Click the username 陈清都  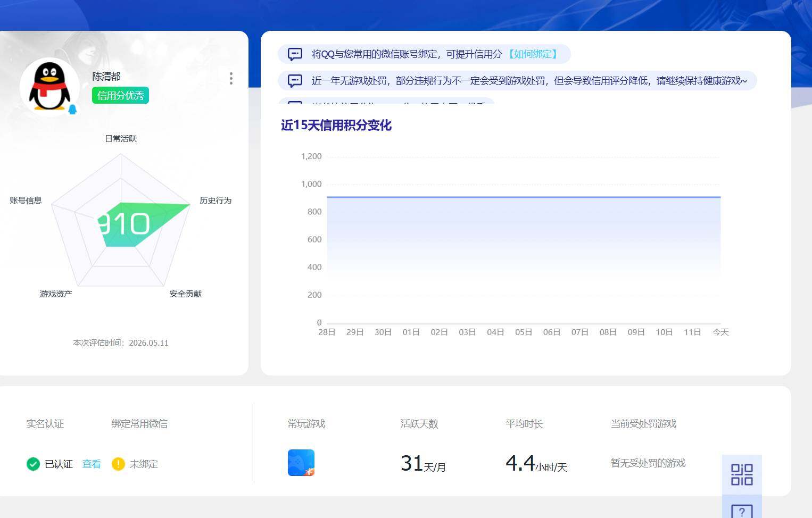tap(106, 76)
